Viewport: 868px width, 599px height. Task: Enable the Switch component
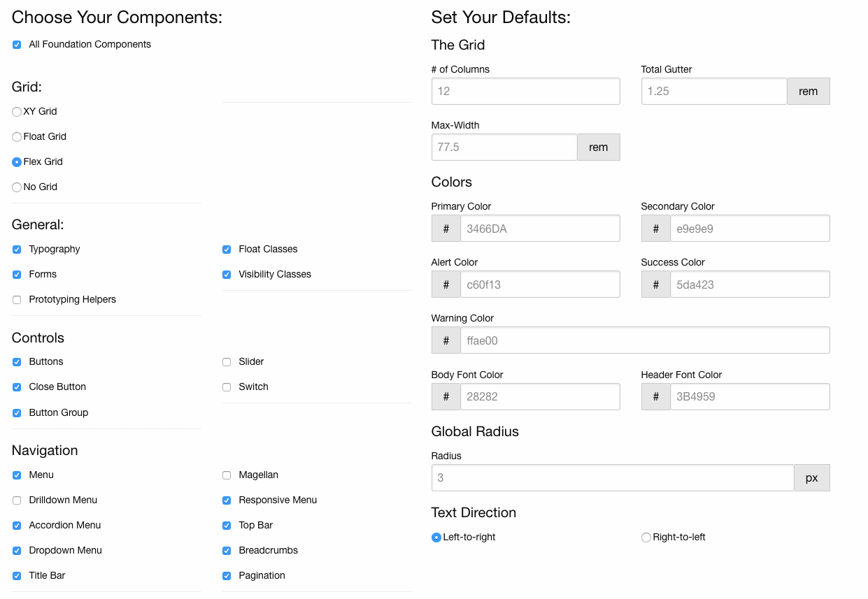[x=227, y=387]
